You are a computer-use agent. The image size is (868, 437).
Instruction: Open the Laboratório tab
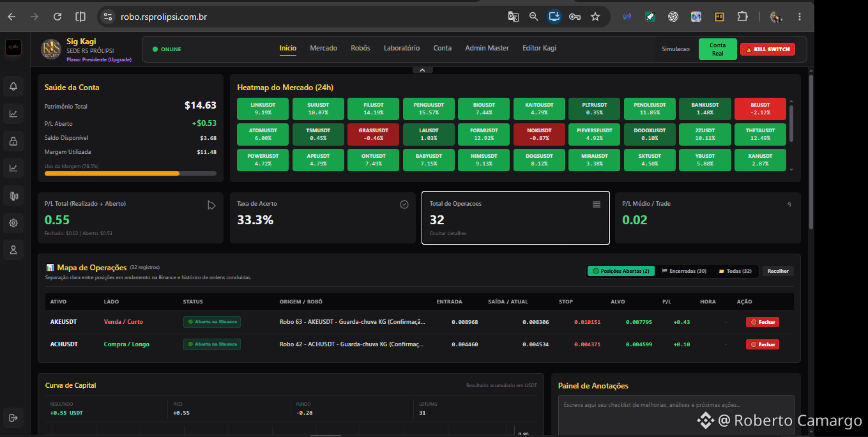click(x=402, y=48)
